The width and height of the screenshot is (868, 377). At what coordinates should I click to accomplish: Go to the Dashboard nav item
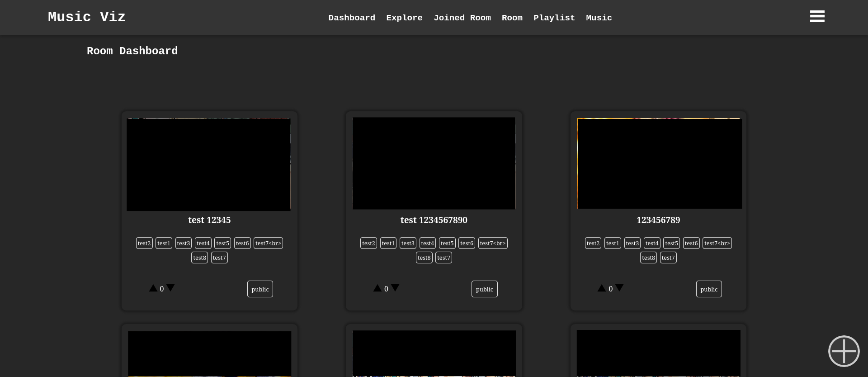[352, 18]
